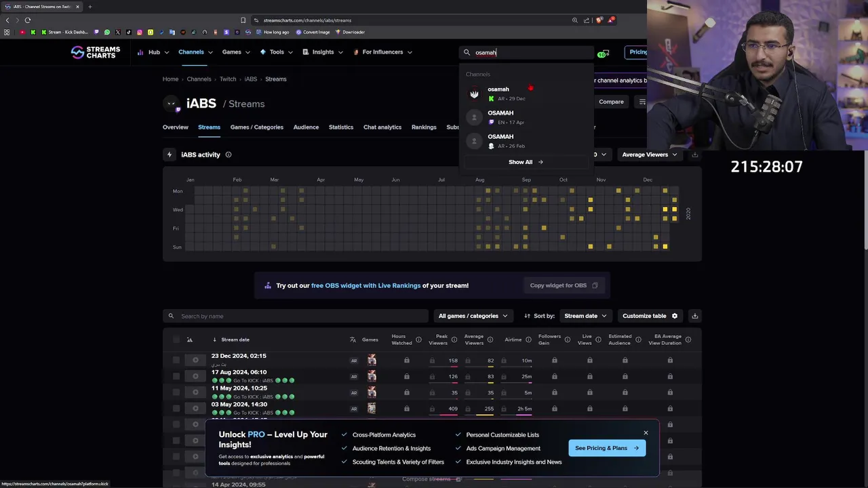The height and width of the screenshot is (488, 868).
Task: Open the X bookmark icon
Action: pos(118,32)
